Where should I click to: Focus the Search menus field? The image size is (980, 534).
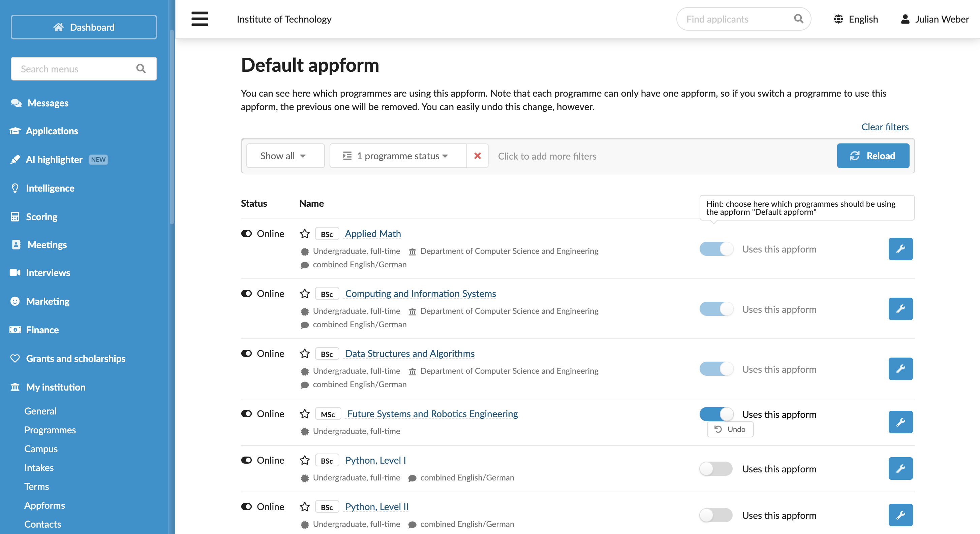84,69
